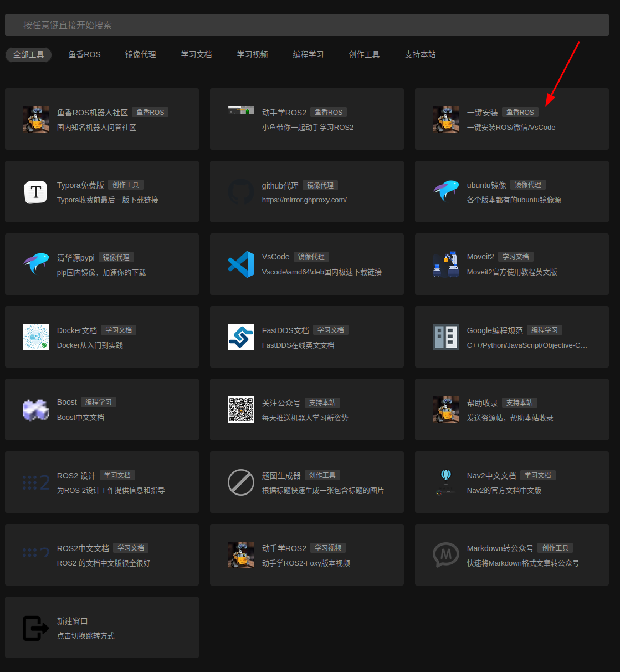Click the FastDDS文档 blue logo icon
This screenshot has height=672, width=620.
click(241, 337)
